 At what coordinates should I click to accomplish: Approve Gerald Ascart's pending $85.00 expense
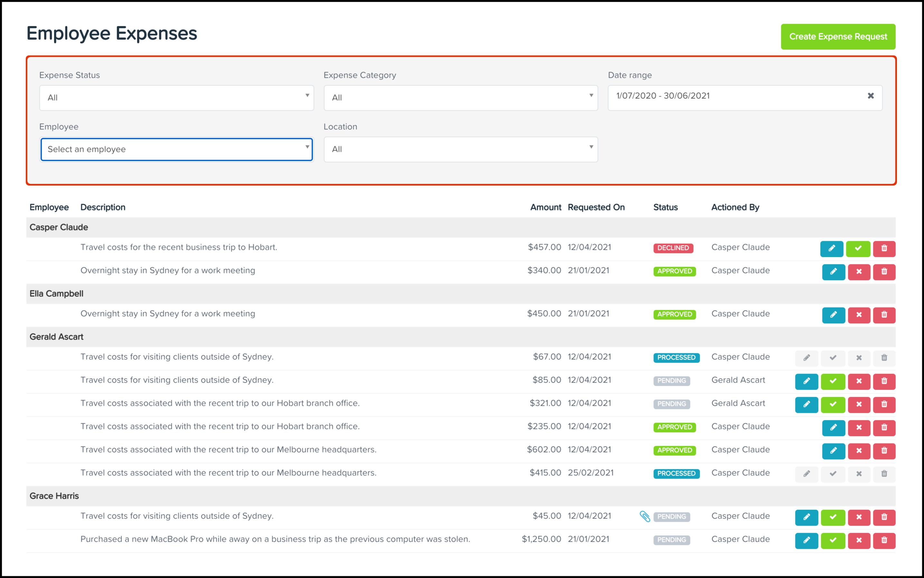pyautogui.click(x=833, y=381)
